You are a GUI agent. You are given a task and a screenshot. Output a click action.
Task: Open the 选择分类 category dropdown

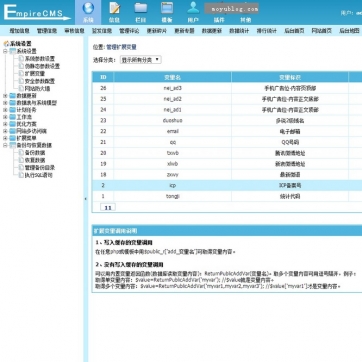140,60
